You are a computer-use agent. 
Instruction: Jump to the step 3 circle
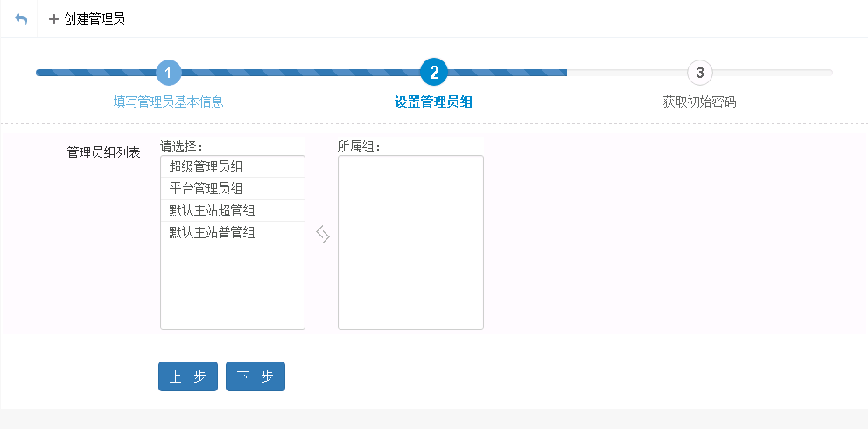pyautogui.click(x=699, y=73)
